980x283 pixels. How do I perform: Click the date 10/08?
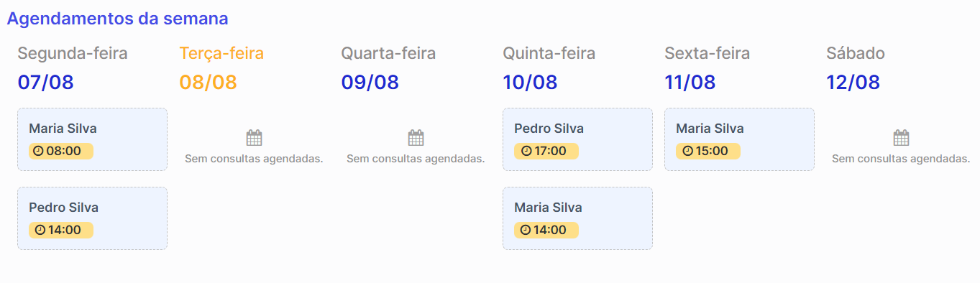coord(530,82)
